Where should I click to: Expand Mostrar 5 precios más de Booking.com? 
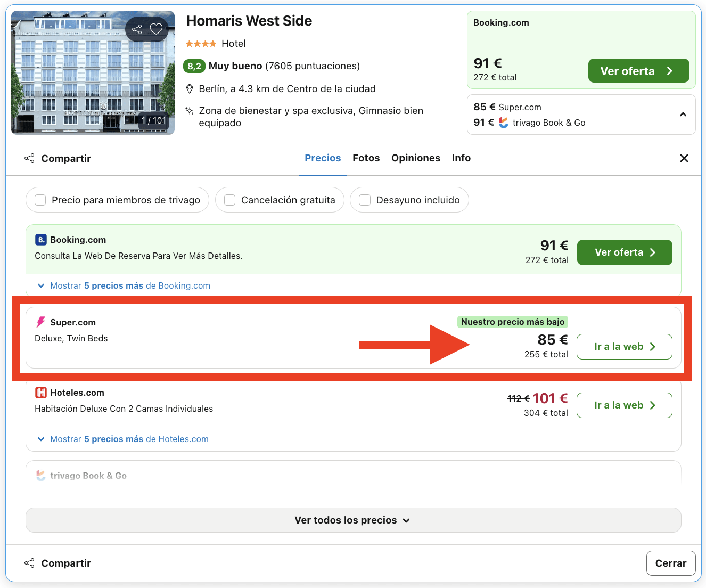125,285
